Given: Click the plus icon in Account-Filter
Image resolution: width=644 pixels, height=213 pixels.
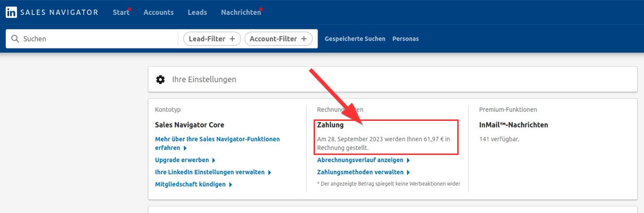Looking at the screenshot, I should [x=304, y=39].
